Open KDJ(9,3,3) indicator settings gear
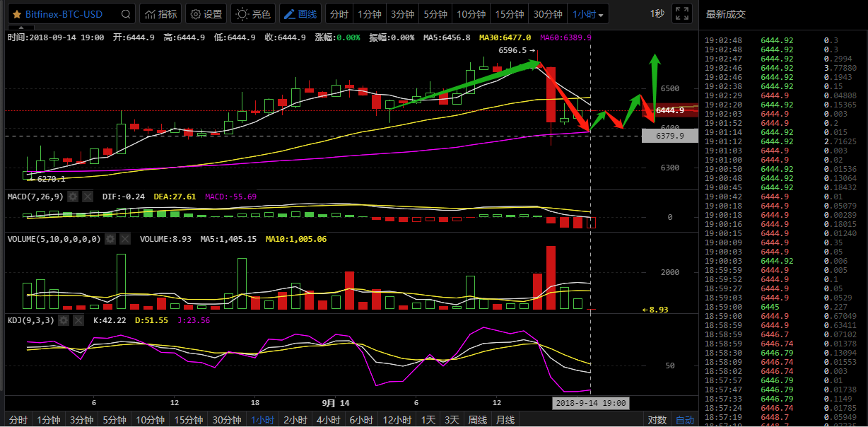 tap(63, 320)
